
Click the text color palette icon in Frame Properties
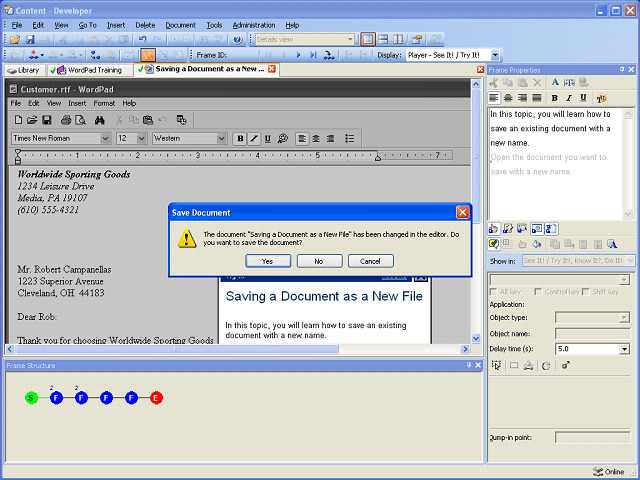[x=602, y=98]
